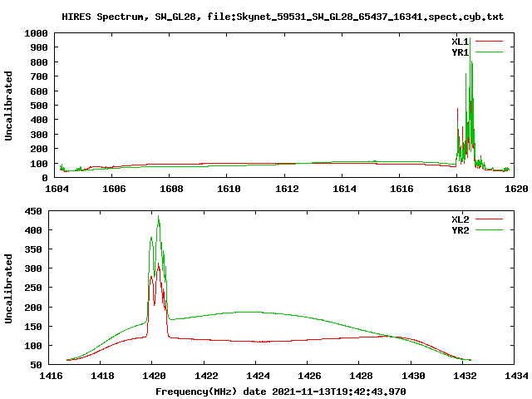532x399 pixels.
Task: Click the 1424 x-axis tick label
Action: [258, 377]
